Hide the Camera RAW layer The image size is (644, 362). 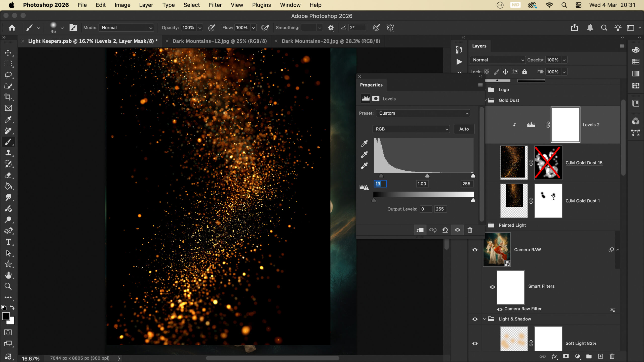(475, 250)
